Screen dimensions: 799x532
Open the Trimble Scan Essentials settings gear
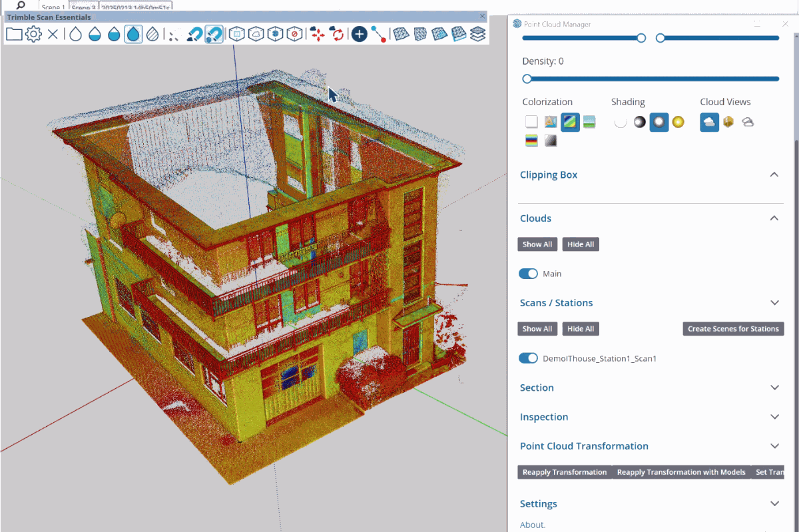(x=32, y=33)
